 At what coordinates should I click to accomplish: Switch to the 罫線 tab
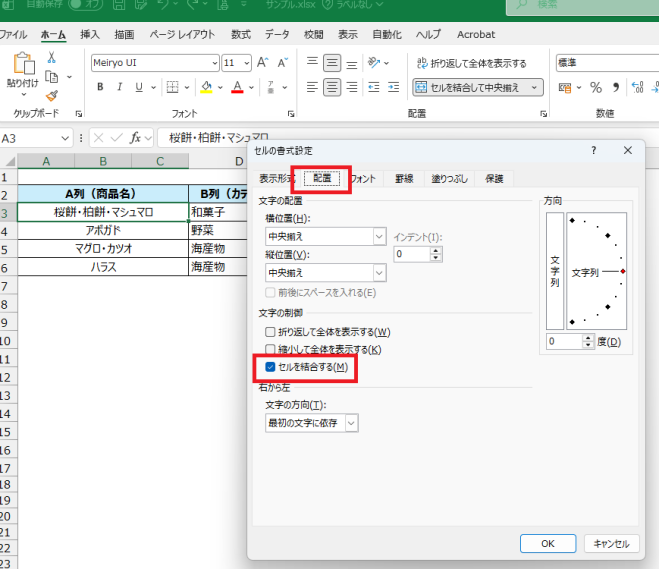pos(404,179)
